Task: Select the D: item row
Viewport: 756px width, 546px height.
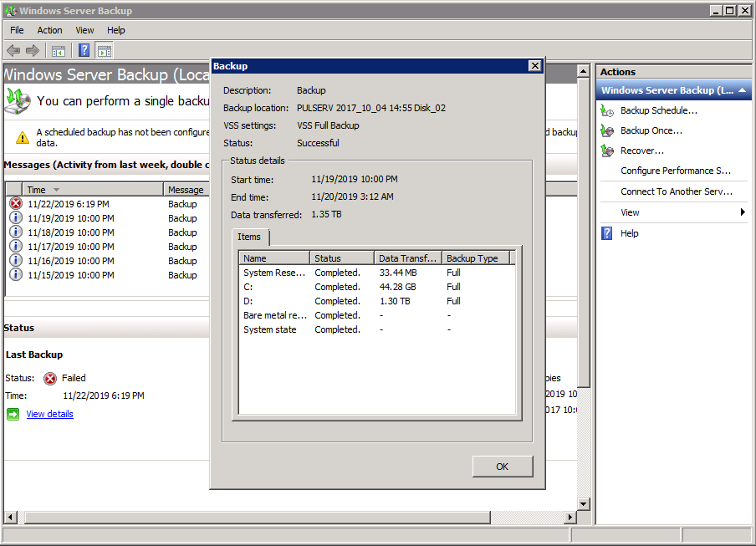Action: click(377, 301)
